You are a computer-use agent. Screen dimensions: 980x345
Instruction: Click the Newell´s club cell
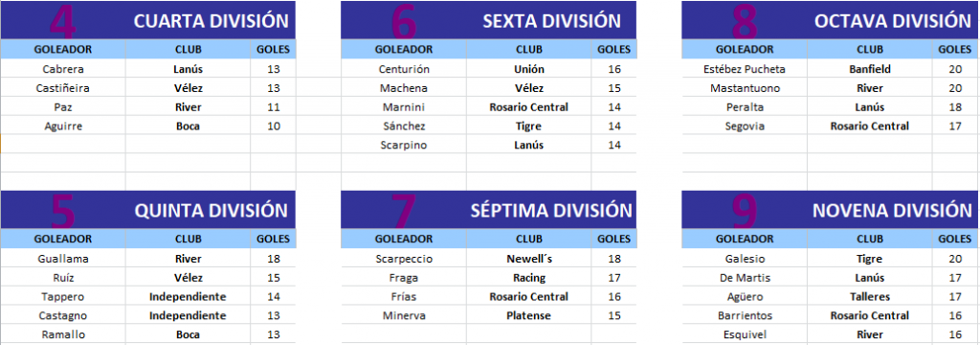[528, 259]
